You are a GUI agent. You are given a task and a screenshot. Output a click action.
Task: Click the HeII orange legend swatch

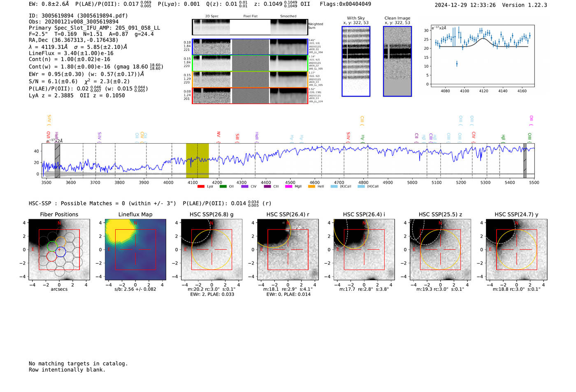coord(311,186)
